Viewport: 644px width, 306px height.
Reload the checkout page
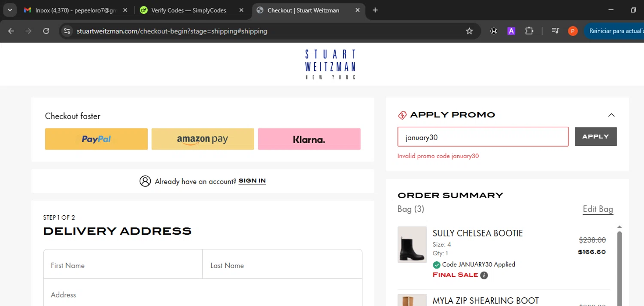coord(46,31)
